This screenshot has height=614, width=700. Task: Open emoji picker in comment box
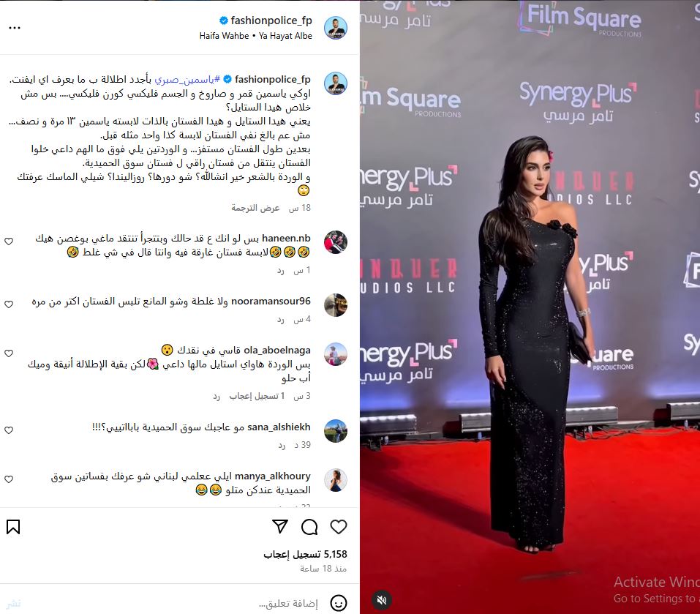pyautogui.click(x=339, y=603)
